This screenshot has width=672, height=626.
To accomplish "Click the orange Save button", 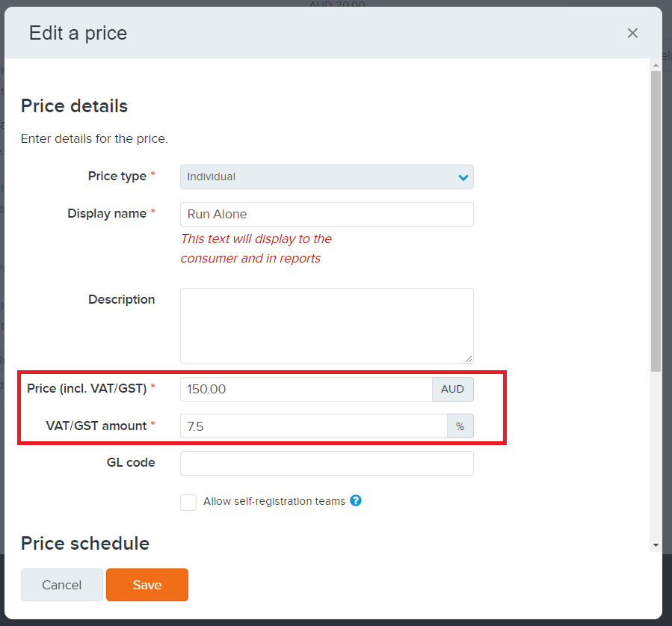I will pyautogui.click(x=147, y=585).
